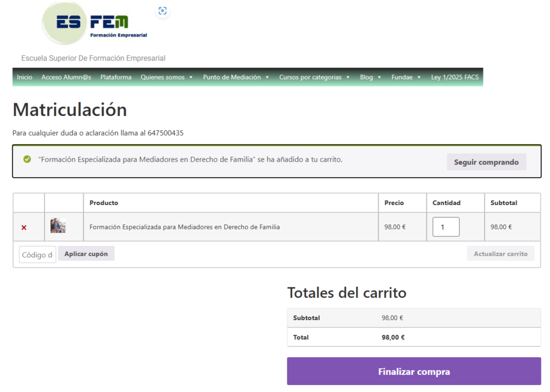Open the course product thumbnail image
The height and width of the screenshot is (392, 550).
pos(58,226)
